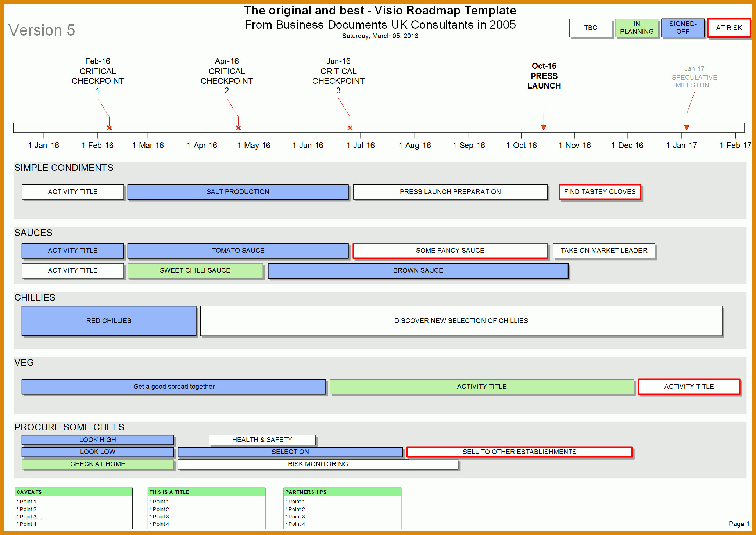Click the Version 5 label
The image size is (756, 535).
[x=42, y=30]
